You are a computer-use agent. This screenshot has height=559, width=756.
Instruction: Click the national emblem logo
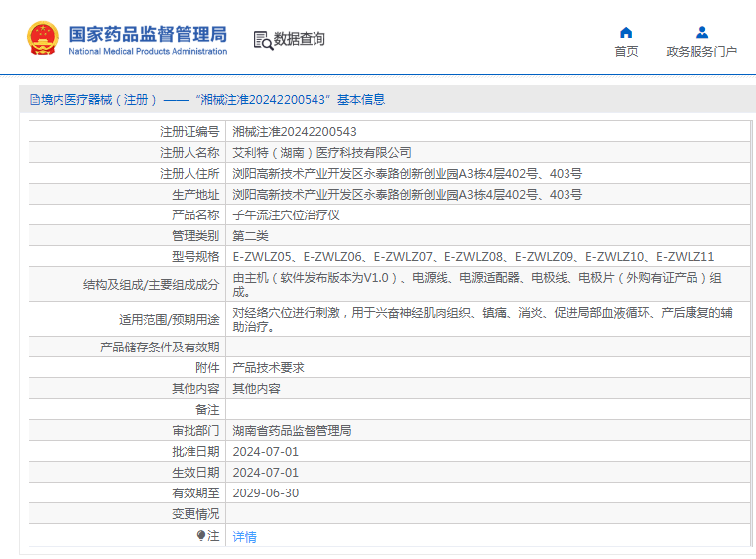(43, 38)
